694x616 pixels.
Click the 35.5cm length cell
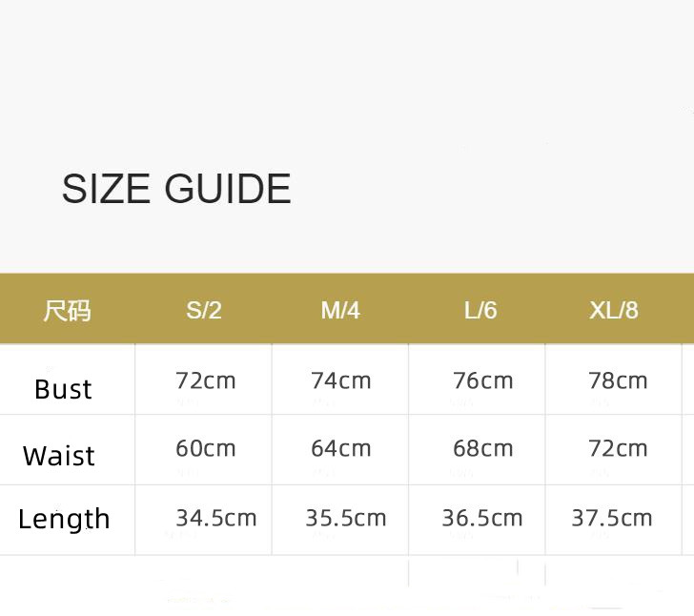pos(345,518)
